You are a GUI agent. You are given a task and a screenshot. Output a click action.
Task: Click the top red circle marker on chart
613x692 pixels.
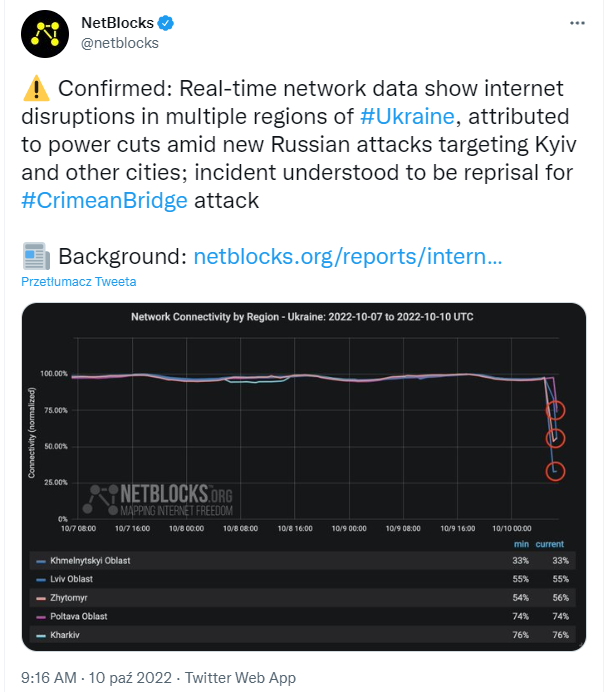(x=556, y=410)
